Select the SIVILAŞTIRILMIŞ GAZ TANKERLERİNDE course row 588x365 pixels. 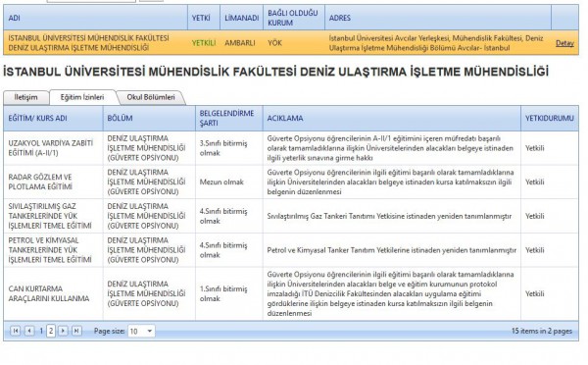pyautogui.click(x=291, y=216)
